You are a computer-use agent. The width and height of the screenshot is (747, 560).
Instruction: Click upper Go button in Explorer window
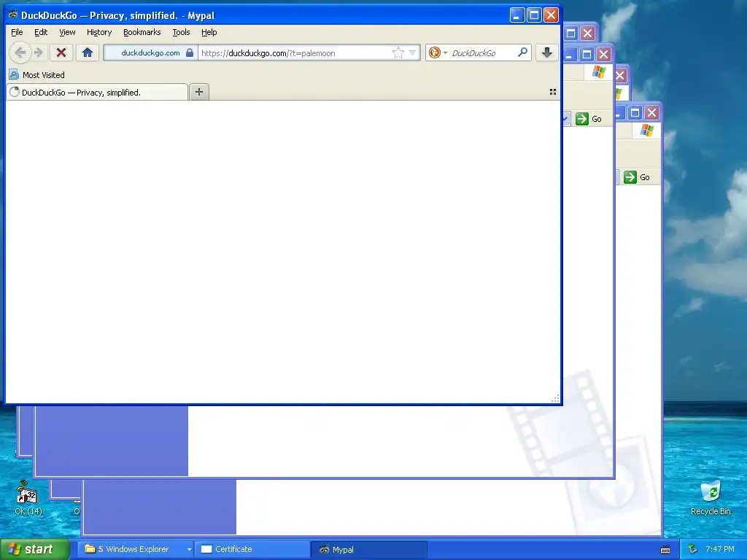pos(589,119)
